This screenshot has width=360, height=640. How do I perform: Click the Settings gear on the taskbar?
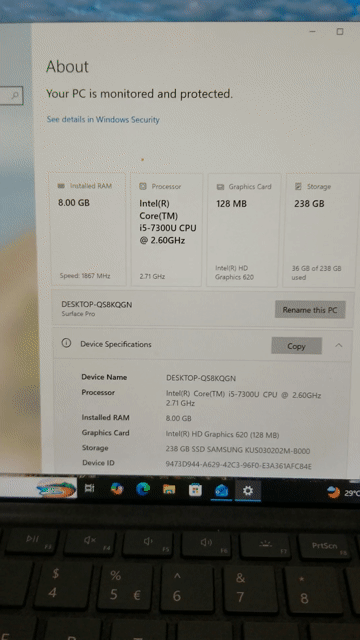click(x=248, y=491)
